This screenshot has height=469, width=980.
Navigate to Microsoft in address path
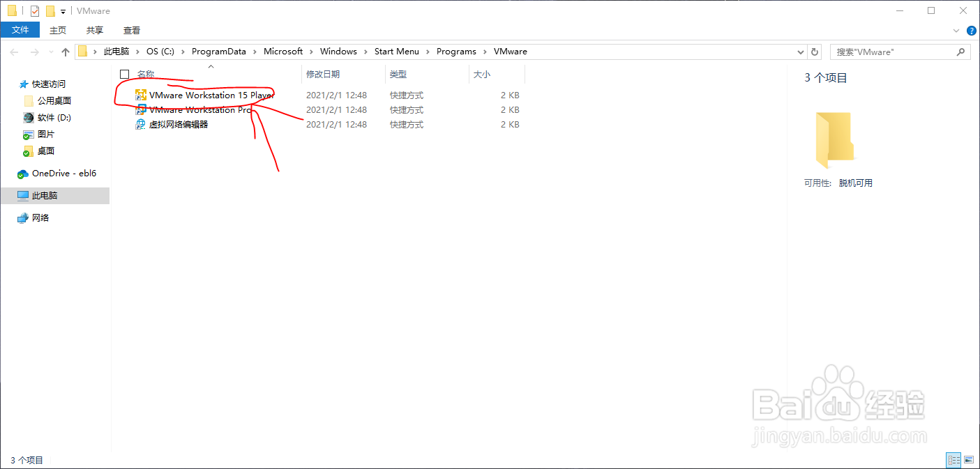pos(283,52)
